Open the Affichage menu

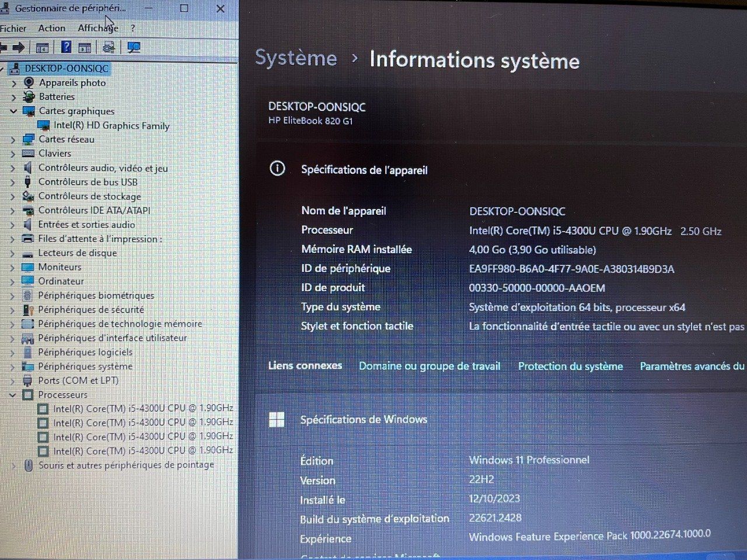click(97, 28)
